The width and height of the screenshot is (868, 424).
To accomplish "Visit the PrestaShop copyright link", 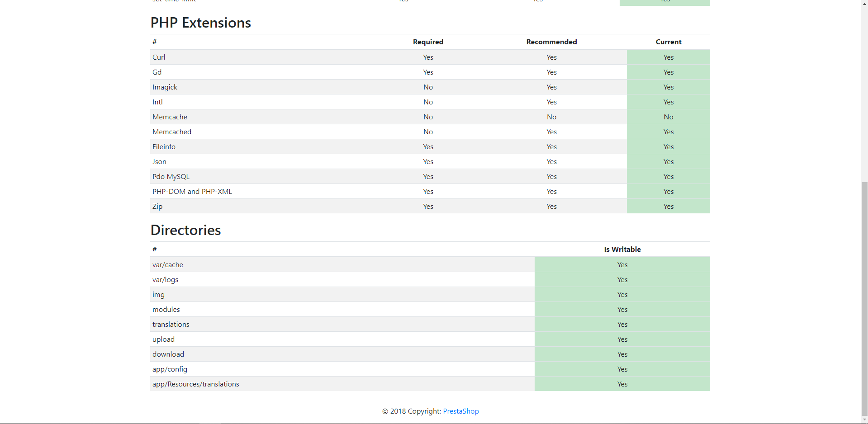I will 460,411.
